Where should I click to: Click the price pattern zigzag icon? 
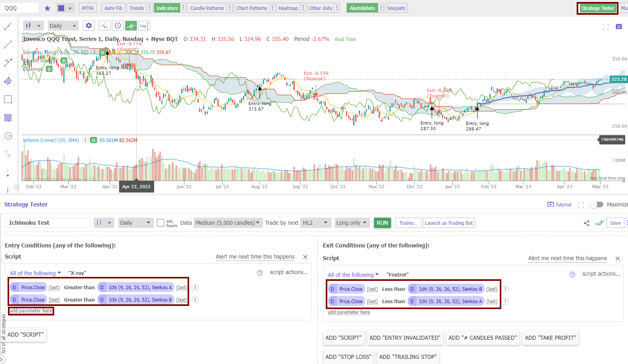[x=104, y=26]
